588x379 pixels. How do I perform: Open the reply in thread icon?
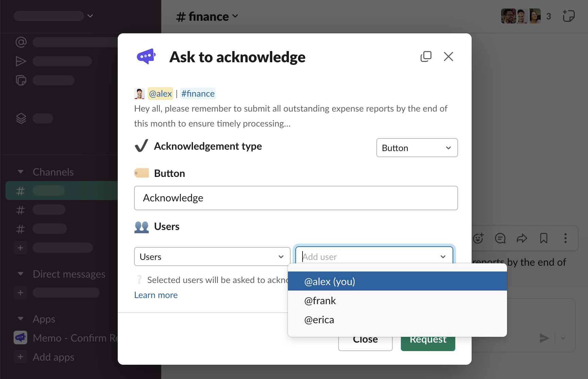click(500, 238)
